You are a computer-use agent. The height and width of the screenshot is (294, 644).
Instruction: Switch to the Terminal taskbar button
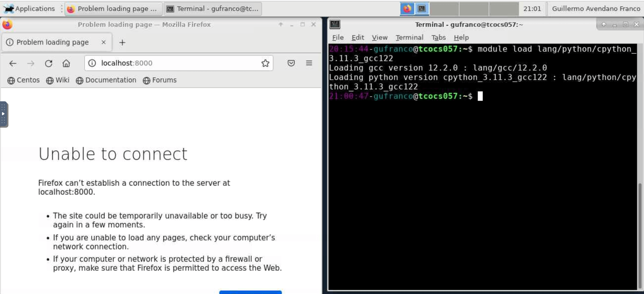tap(213, 9)
